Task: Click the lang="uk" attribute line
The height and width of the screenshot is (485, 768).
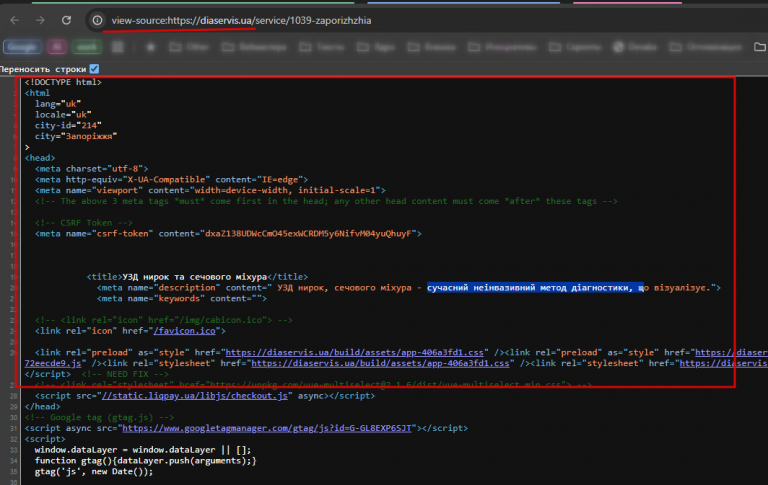Action: [58, 103]
